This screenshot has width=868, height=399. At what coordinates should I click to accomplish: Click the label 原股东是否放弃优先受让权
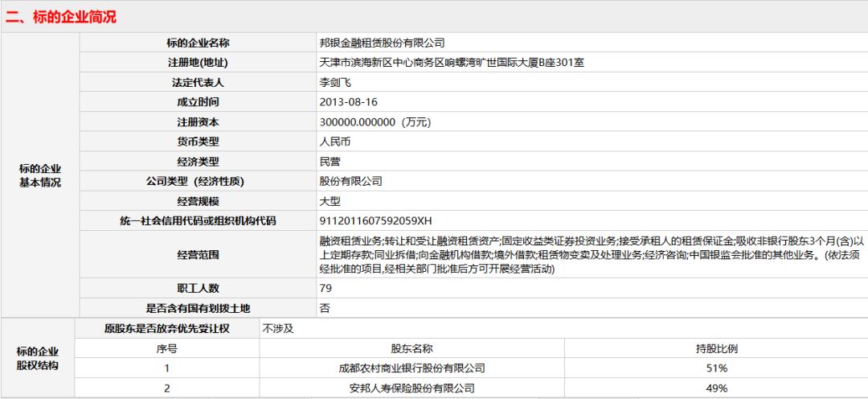click(x=166, y=329)
